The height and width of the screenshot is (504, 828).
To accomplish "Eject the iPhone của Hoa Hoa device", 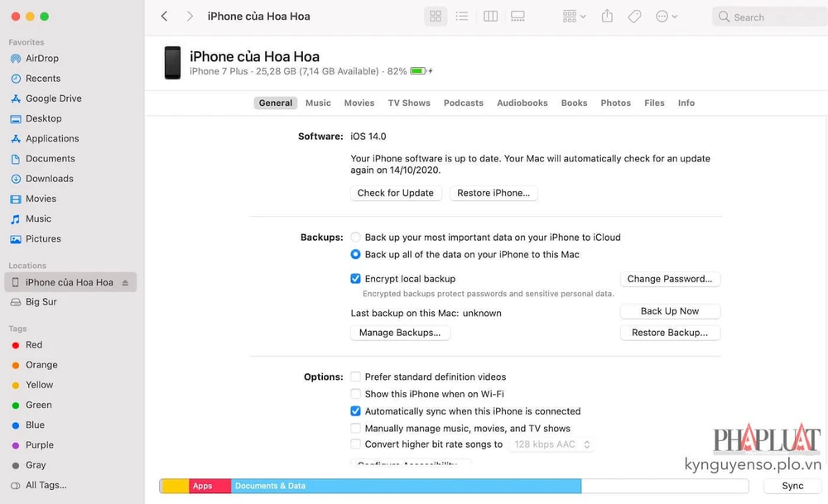I will pos(125,282).
